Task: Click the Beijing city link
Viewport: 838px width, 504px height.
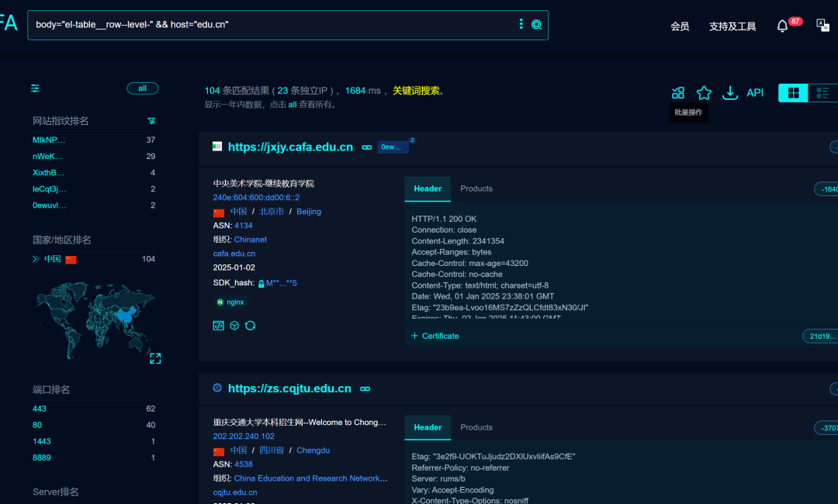Action: tap(309, 212)
